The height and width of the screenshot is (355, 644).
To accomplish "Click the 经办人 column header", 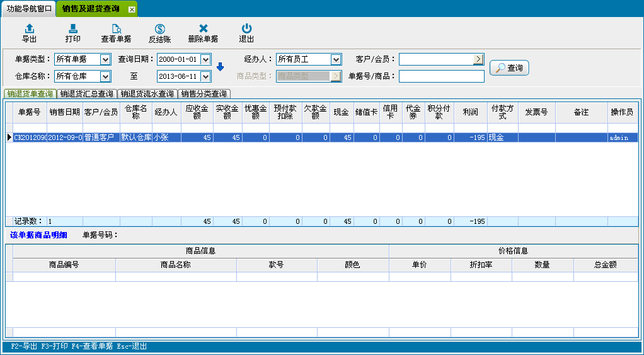I will (x=166, y=112).
